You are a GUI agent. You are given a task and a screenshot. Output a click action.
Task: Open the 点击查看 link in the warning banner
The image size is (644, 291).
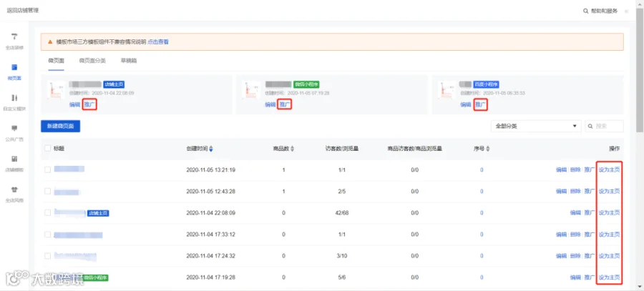(x=158, y=42)
